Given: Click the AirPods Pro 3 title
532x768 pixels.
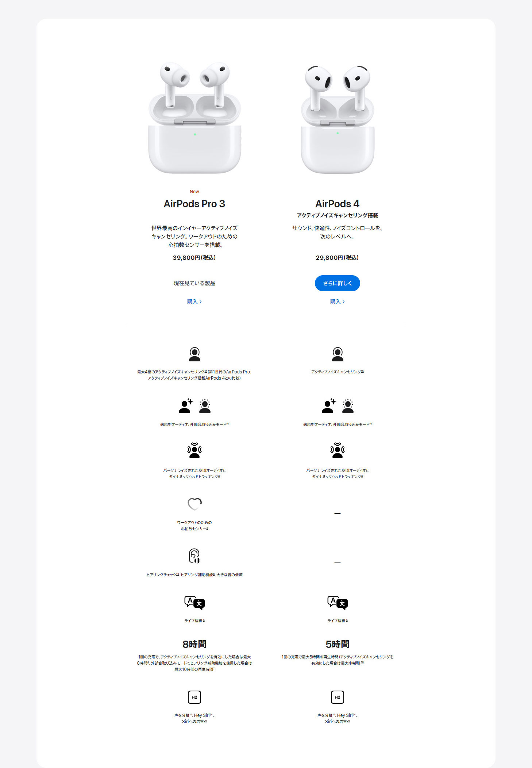Looking at the screenshot, I should [x=194, y=204].
